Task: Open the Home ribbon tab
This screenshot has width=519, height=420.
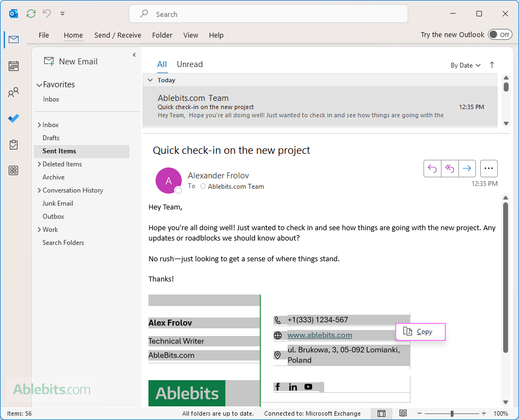Action: [x=73, y=35]
